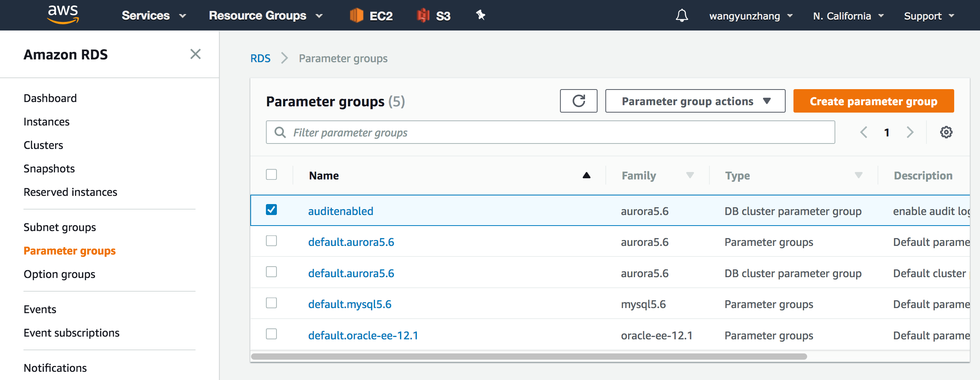Close the Amazon RDS sidebar

click(196, 54)
